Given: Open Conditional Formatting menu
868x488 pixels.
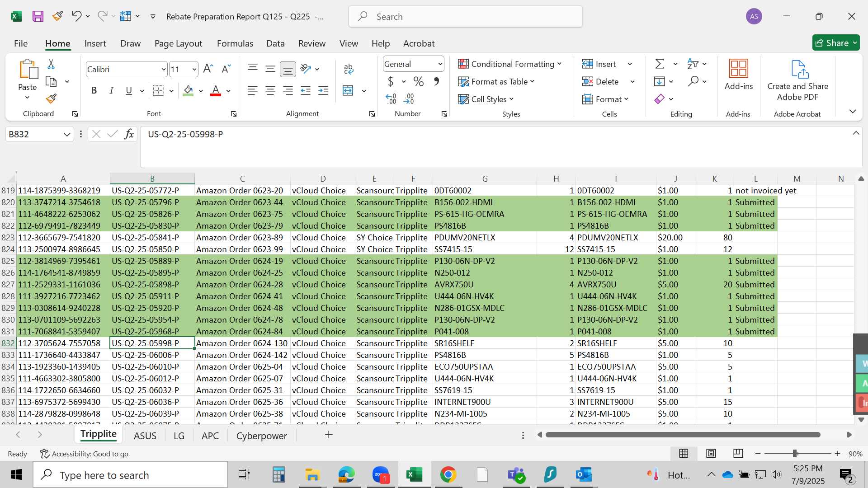Looking at the screenshot, I should [510, 64].
